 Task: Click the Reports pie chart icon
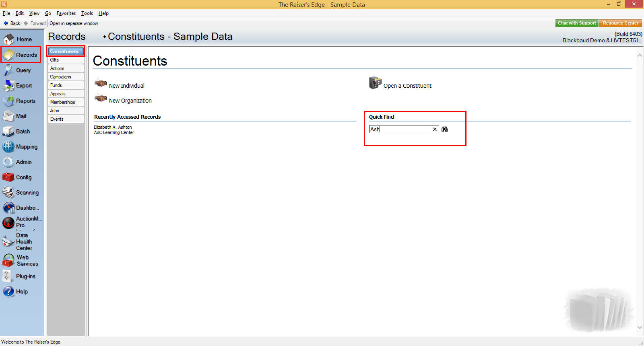8,101
